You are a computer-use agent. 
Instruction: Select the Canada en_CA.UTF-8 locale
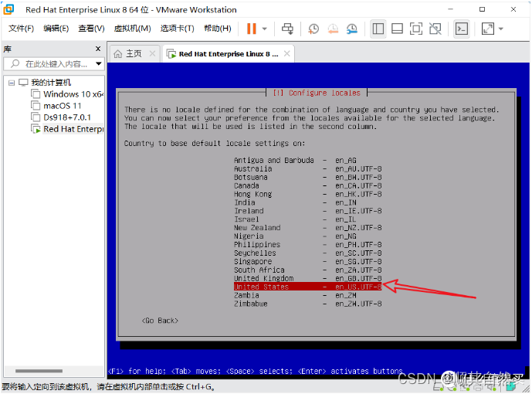308,185
